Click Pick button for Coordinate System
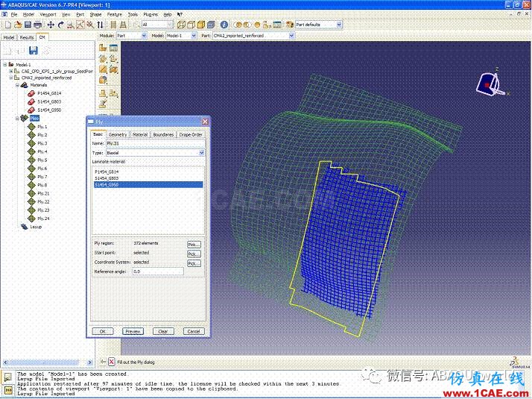This screenshot has width=532, height=399. pos(194,263)
